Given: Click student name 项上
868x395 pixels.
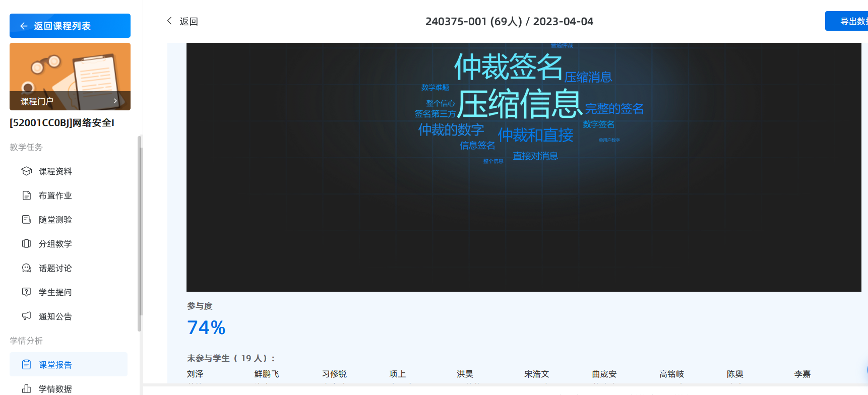Looking at the screenshot, I should [x=398, y=374].
